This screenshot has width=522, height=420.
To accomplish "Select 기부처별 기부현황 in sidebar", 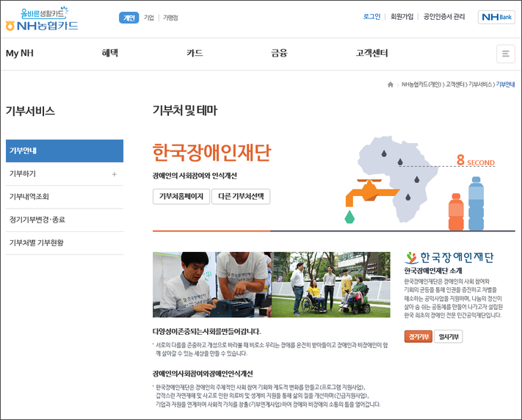I will click(65, 243).
